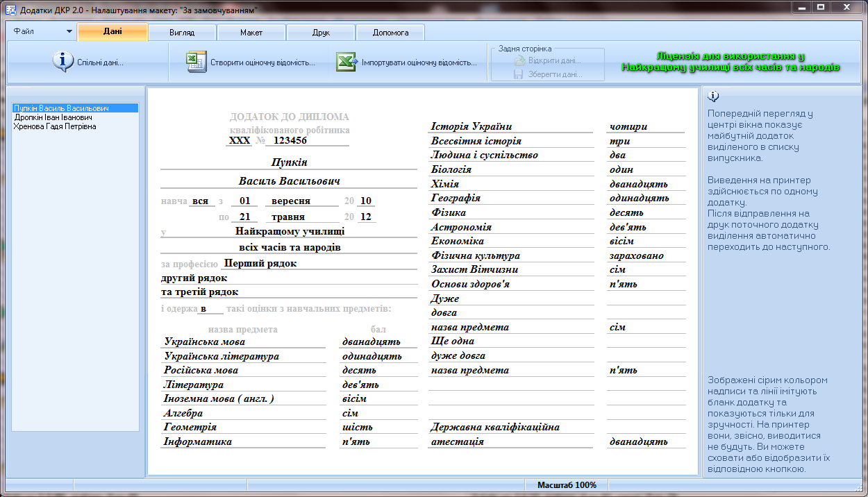Viewport: 868px width, 497px height.
Task: Select Дропкін Іван Іванович in the graduate list
Action: click(53, 117)
